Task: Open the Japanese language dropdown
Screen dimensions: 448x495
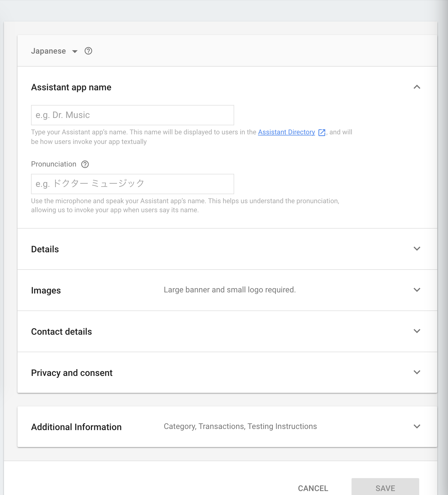Action: 54,51
